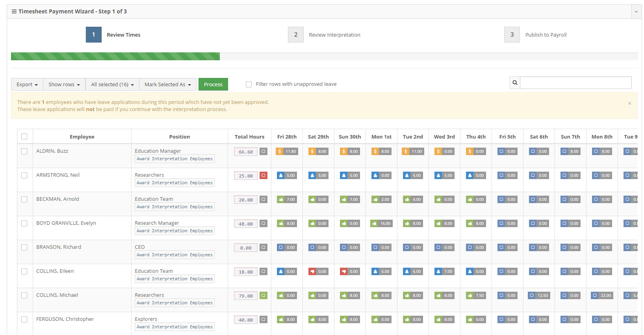The width and height of the screenshot is (644, 335).
Task: Select the BECKMAN, Arnold row checkbox
Action: 24,199
